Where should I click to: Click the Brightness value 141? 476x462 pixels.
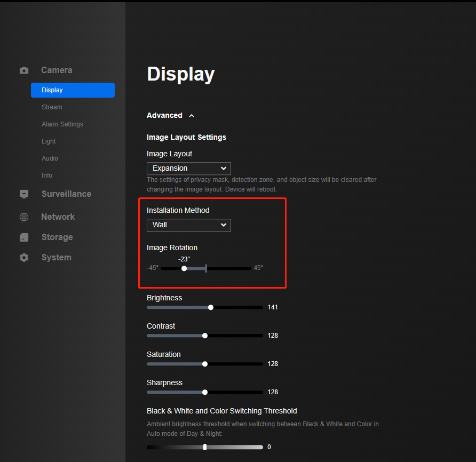point(273,307)
